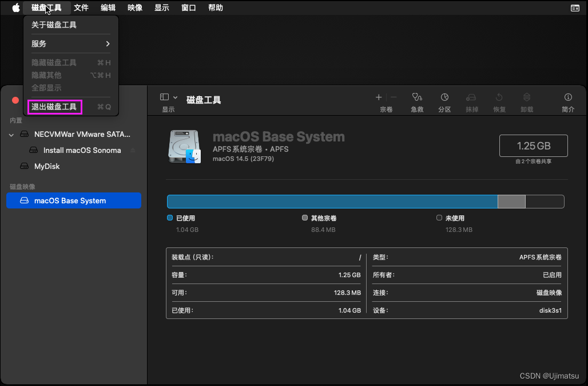
Task: Select MyDisk in the sidebar
Action: click(74, 166)
